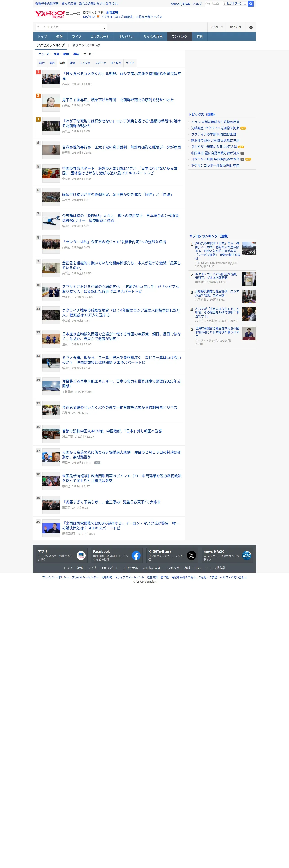Viewport: 289px width, 868px height.
Task: Open the Yahoo News app icon
Action: click(81, 555)
